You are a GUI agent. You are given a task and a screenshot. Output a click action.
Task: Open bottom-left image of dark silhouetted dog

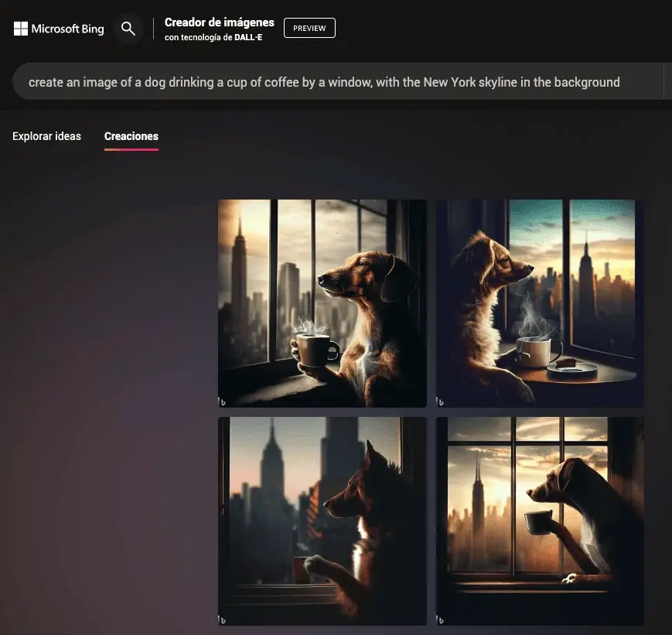click(x=322, y=521)
